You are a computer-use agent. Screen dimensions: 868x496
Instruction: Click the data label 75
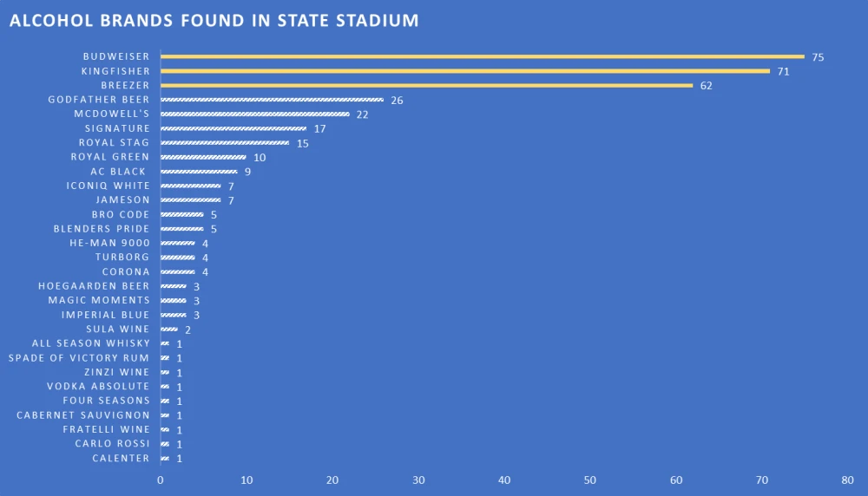818,57
